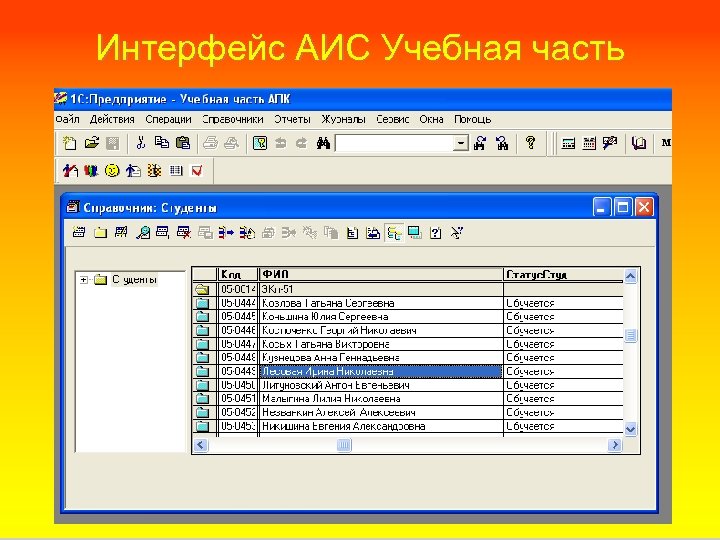Open the calendar icon
The height and width of the screenshot is (540, 720).
pos(589,144)
